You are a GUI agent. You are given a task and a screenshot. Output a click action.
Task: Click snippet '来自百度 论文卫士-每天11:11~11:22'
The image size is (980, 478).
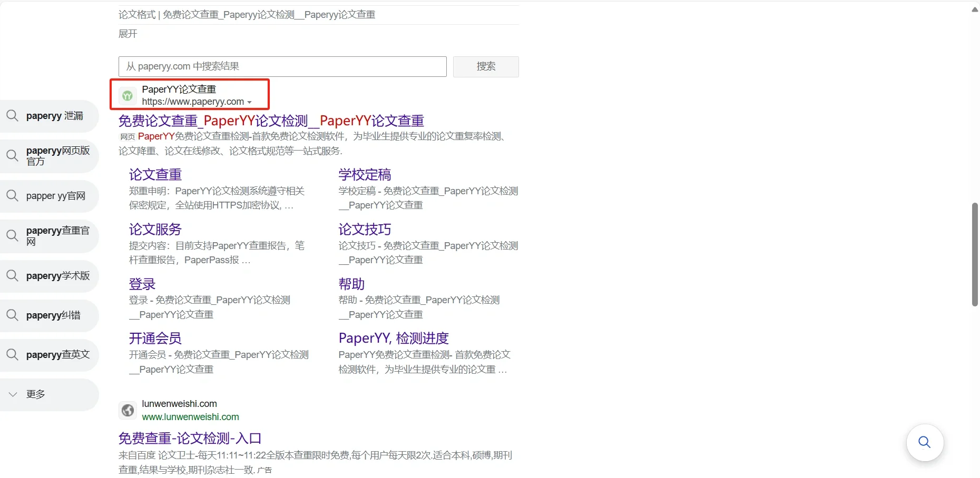pos(315,455)
